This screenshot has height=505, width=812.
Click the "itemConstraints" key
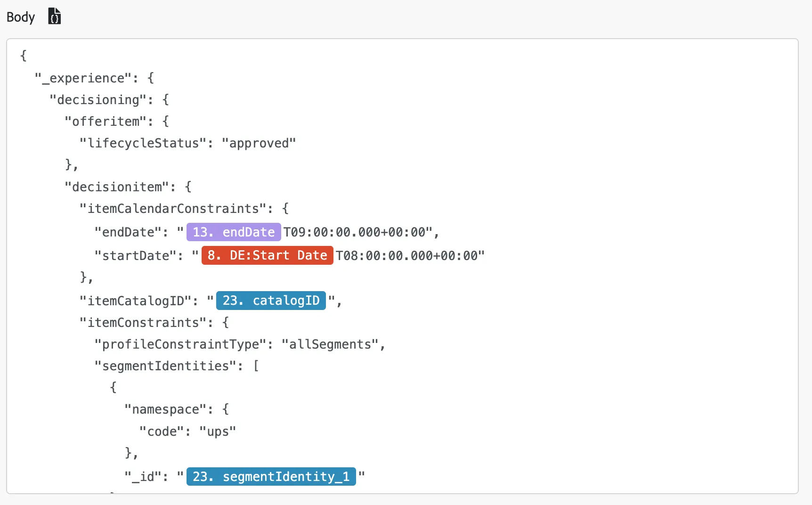point(144,323)
